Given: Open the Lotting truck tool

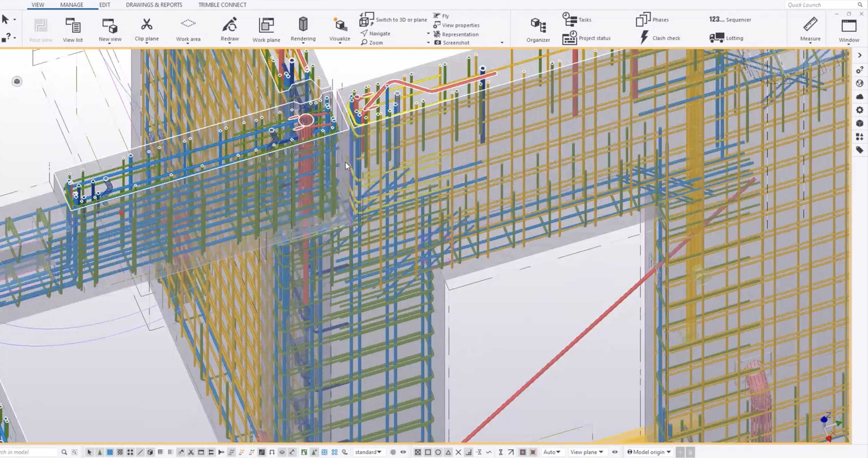Looking at the screenshot, I should tap(726, 38).
